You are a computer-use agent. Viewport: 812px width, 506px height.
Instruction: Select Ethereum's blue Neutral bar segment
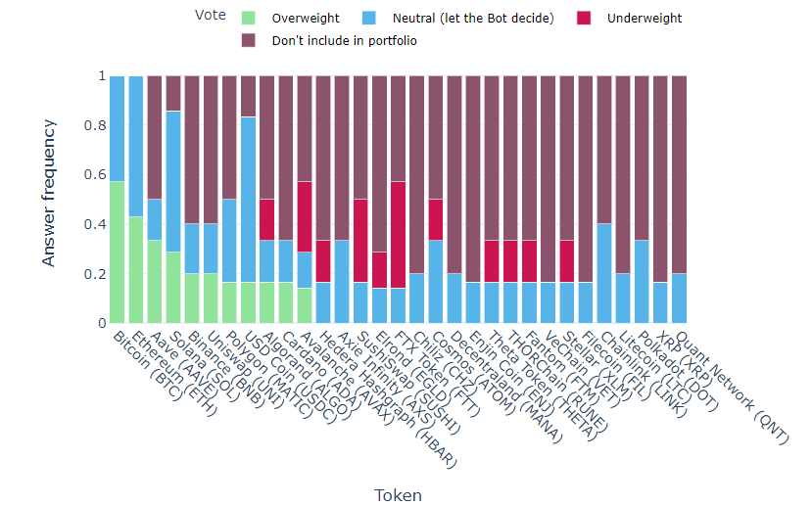[136, 146]
